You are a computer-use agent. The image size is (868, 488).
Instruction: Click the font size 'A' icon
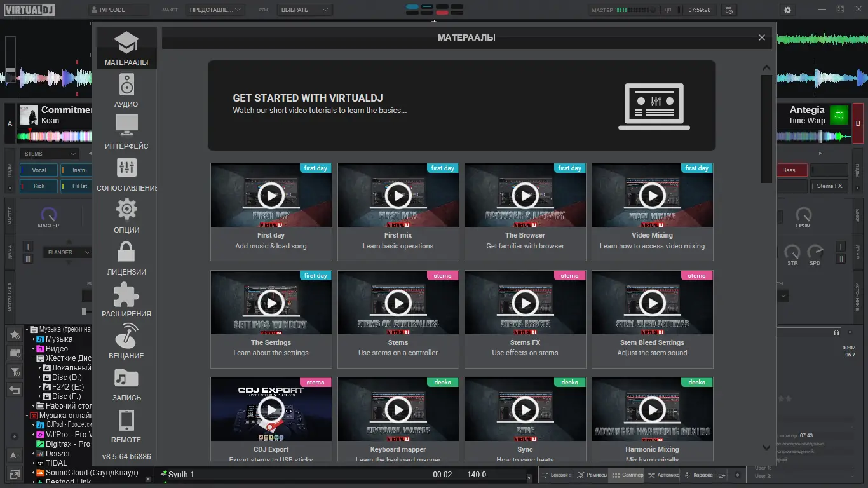[x=14, y=455]
